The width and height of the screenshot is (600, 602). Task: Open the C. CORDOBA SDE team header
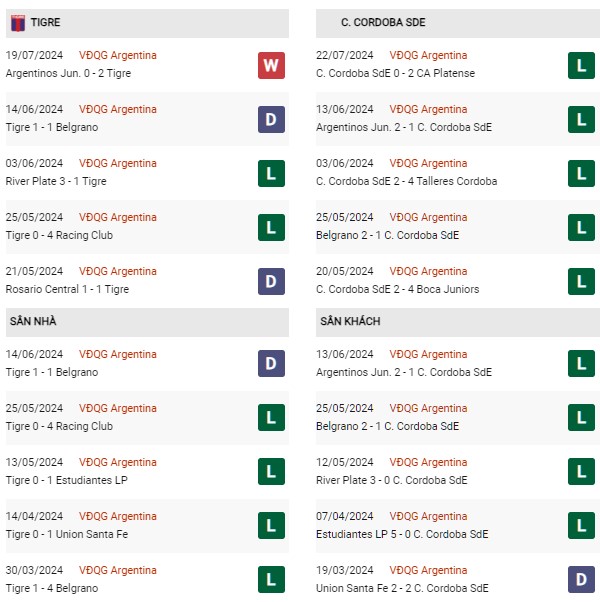point(458,23)
